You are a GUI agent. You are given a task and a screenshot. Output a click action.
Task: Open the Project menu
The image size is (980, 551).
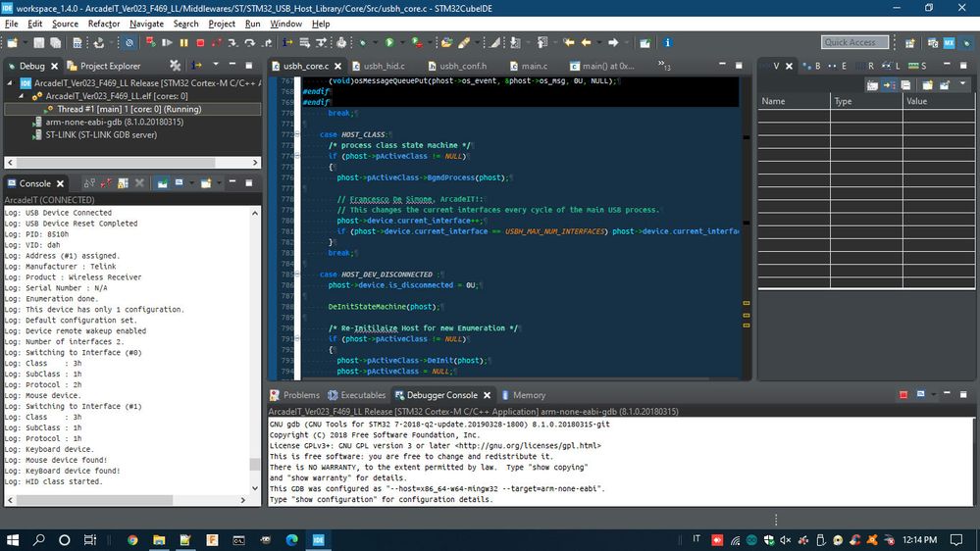(x=222, y=24)
